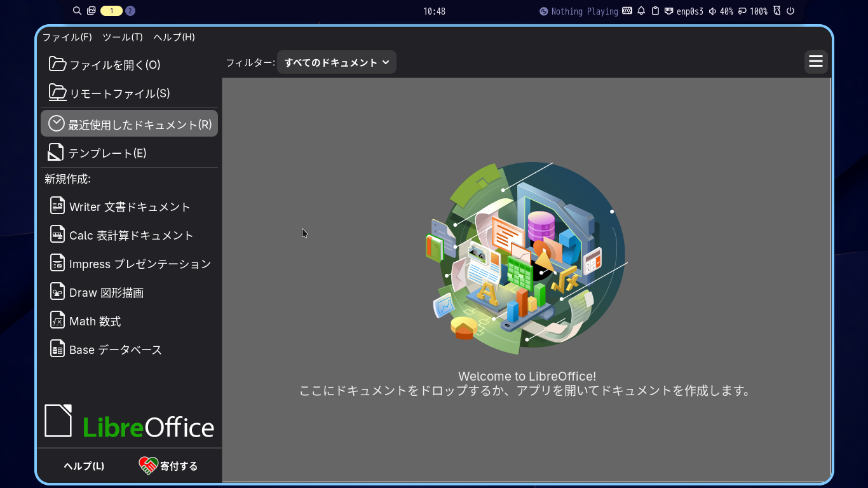Open the ファイルを開く(O) folder icon
Viewport: 868px width, 488px height.
tap(58, 64)
